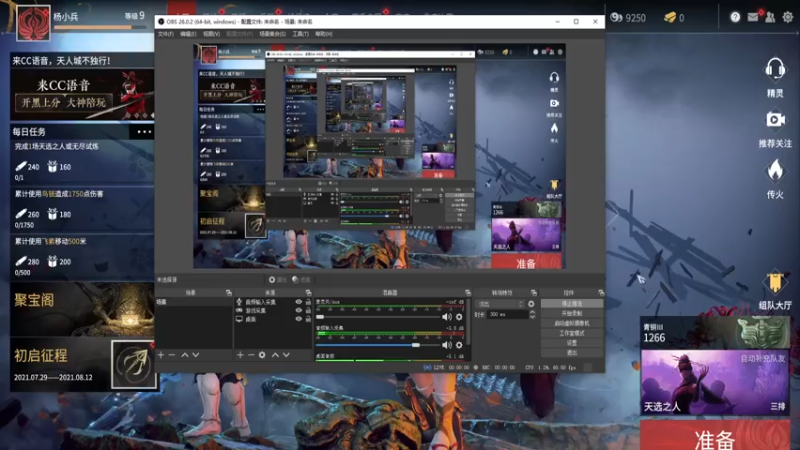Increase the transition duration with the up arrow
Viewport: 800px width, 450px height.
tap(532, 312)
